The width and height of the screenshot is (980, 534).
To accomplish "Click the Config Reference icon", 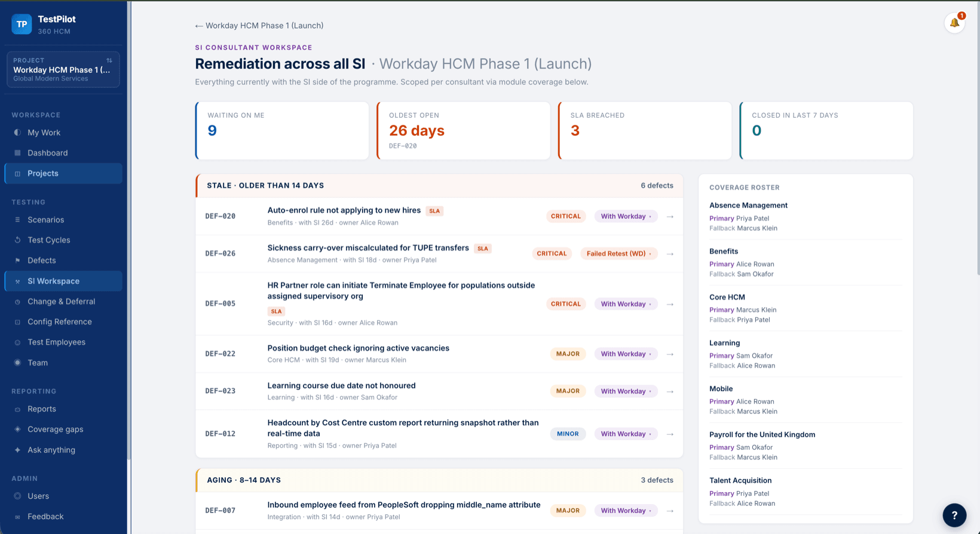I will [x=17, y=322].
